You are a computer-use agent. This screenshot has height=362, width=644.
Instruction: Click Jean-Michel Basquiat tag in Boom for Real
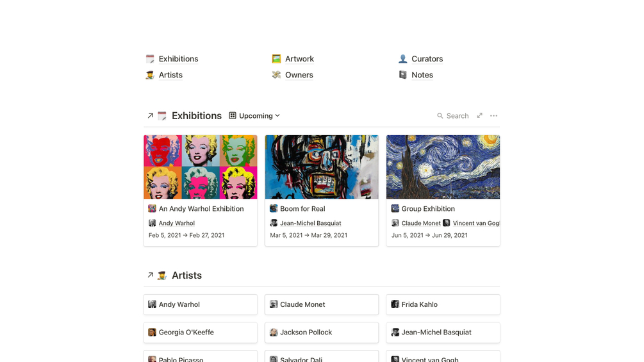tap(310, 224)
